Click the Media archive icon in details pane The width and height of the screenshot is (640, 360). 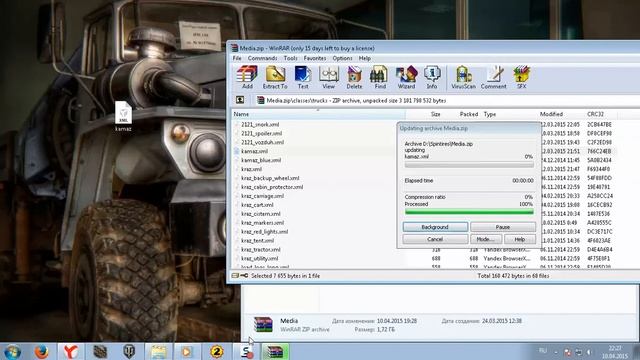coord(263,324)
